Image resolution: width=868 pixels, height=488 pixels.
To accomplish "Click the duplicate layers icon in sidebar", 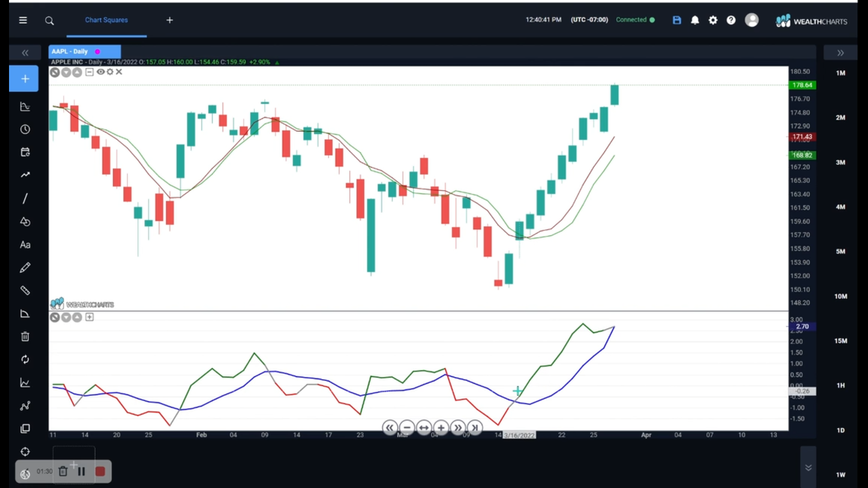I will pyautogui.click(x=25, y=428).
